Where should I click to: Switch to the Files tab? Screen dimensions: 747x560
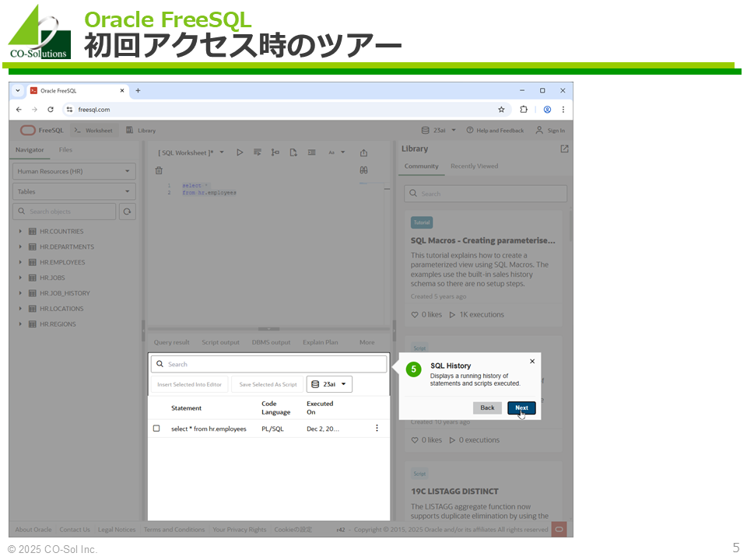[x=65, y=150]
